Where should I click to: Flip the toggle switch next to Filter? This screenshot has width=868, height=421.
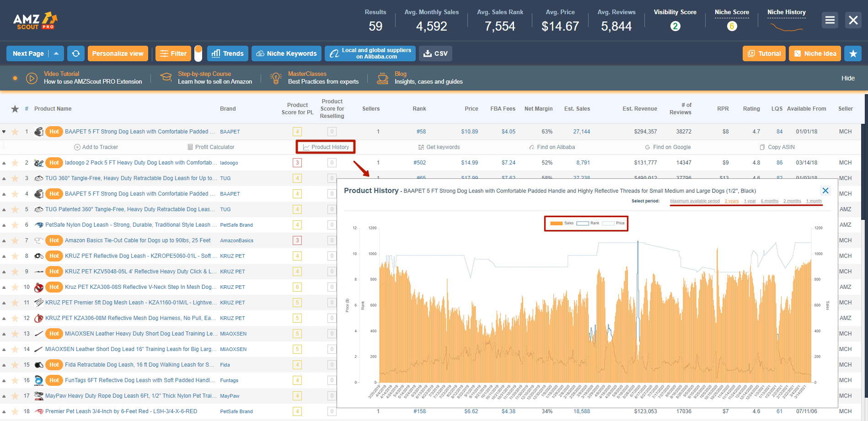tap(199, 52)
